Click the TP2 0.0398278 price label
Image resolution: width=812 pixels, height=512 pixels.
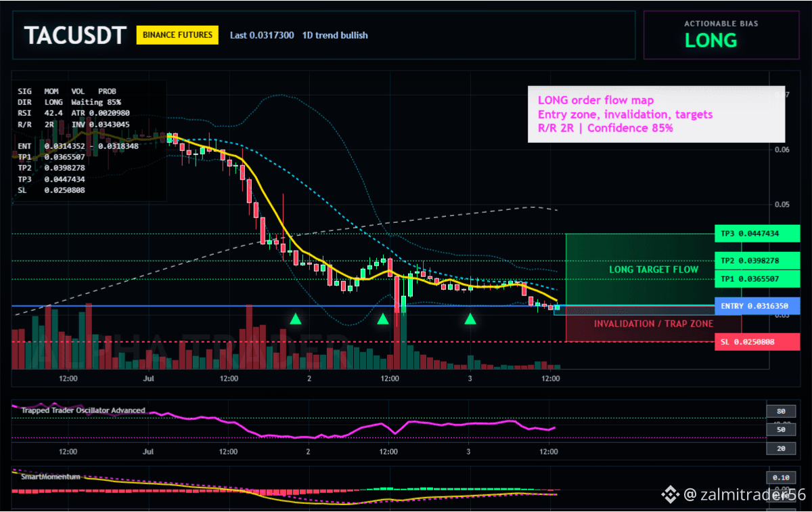pos(757,261)
